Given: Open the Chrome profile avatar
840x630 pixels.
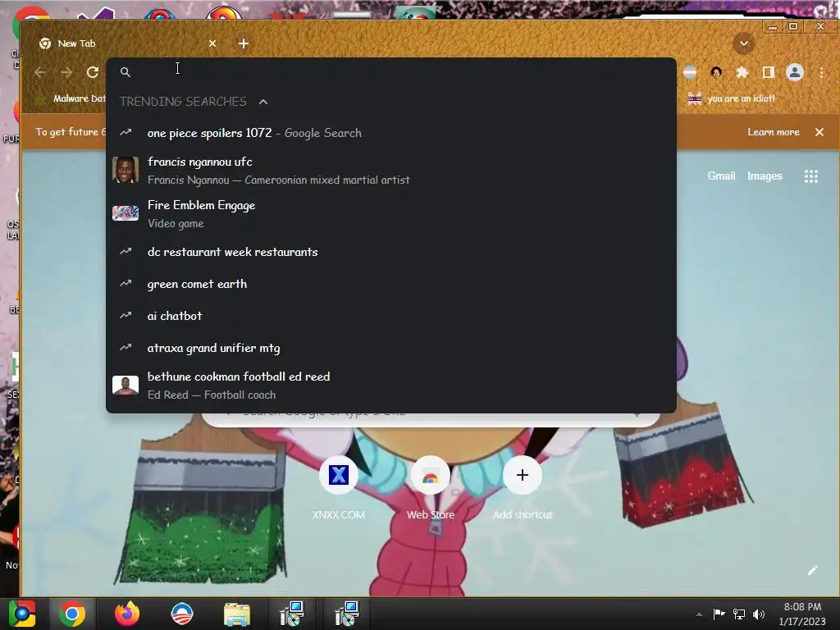Looking at the screenshot, I should tap(794, 72).
